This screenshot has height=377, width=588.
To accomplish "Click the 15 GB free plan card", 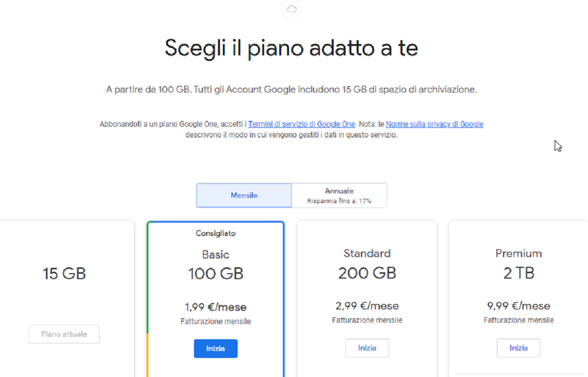I will pyautogui.click(x=65, y=299).
